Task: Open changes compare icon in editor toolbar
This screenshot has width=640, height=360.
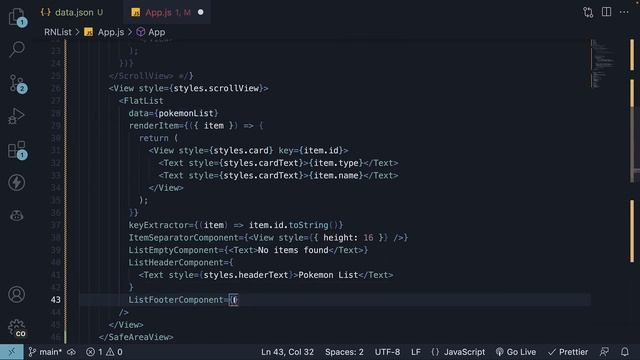Action: click(x=588, y=12)
